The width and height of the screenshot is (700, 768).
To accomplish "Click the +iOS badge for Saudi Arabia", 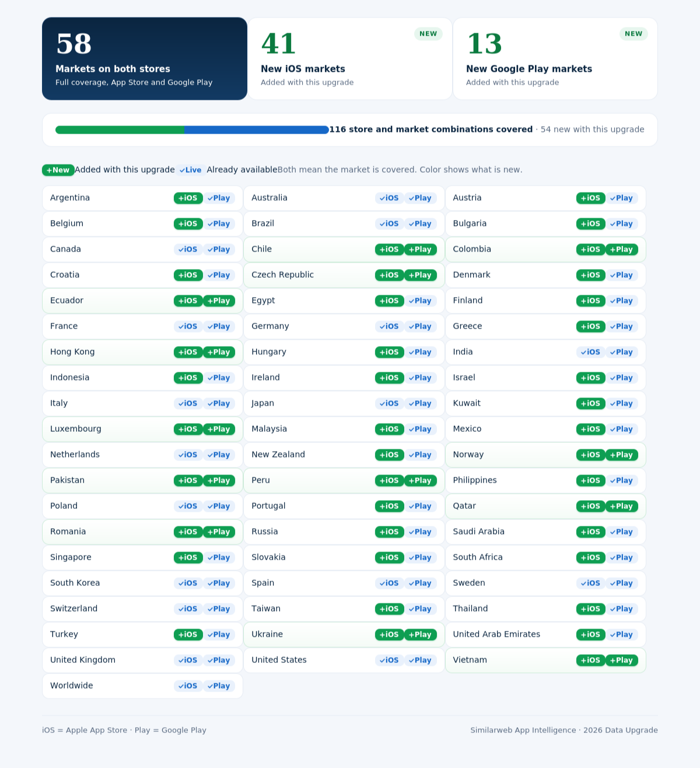I will click(590, 532).
